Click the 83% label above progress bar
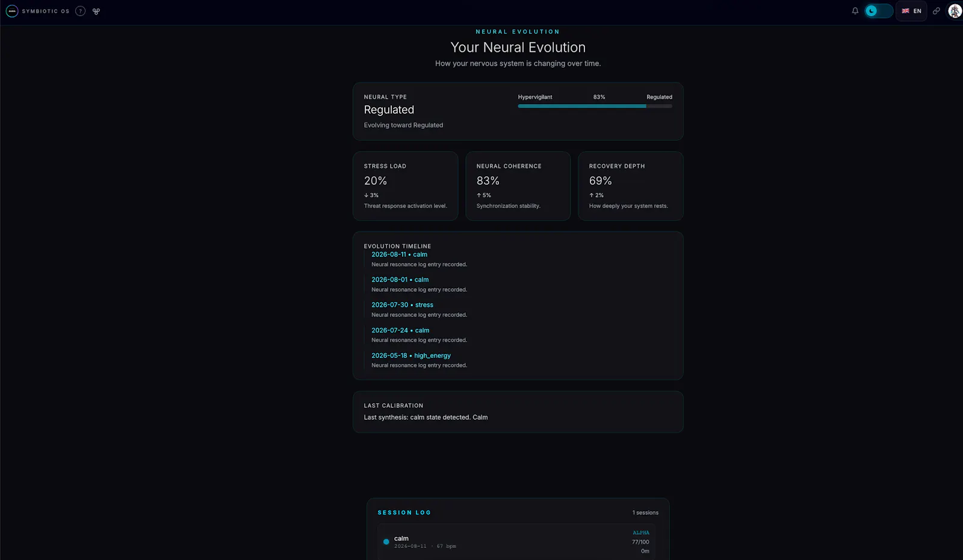Screen dimensions: 963x560 pos(599,97)
